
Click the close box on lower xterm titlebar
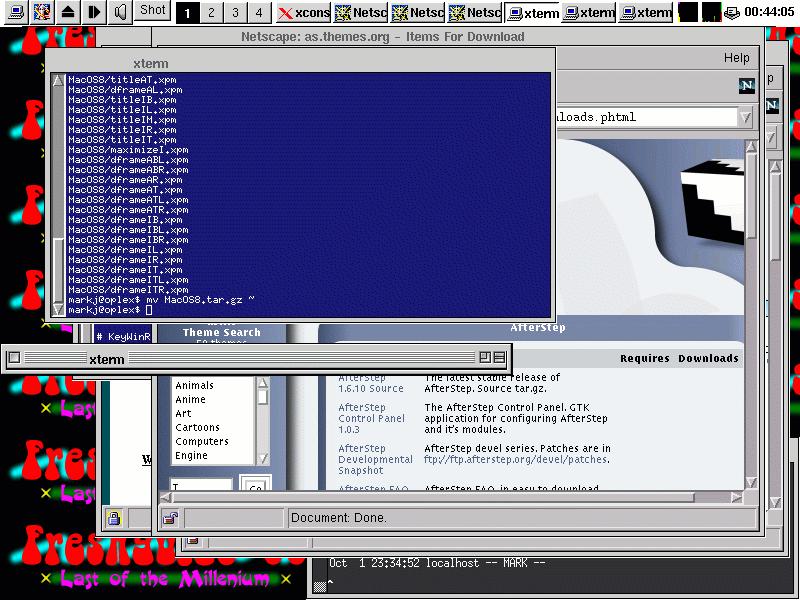click(14, 358)
